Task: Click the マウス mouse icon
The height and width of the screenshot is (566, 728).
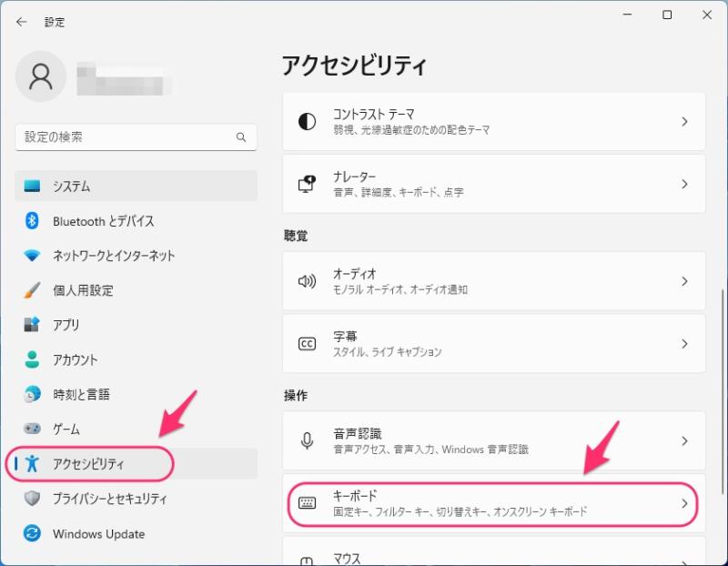Action: (x=307, y=561)
